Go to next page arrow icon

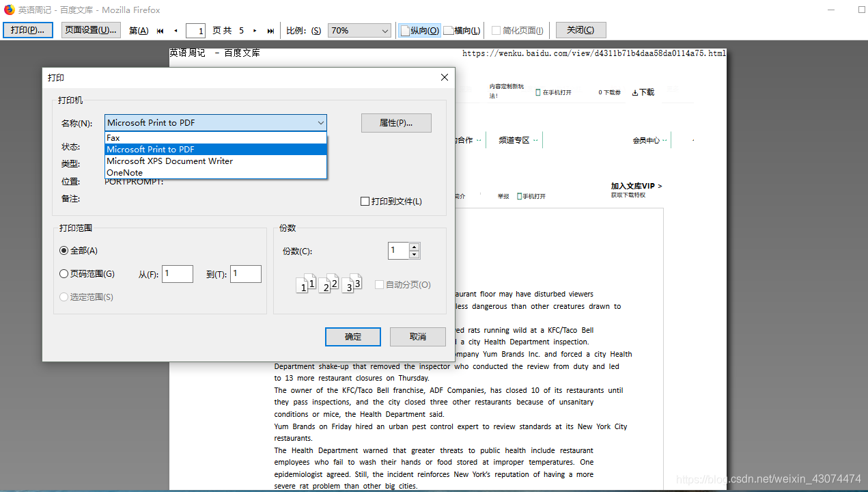[x=255, y=31]
